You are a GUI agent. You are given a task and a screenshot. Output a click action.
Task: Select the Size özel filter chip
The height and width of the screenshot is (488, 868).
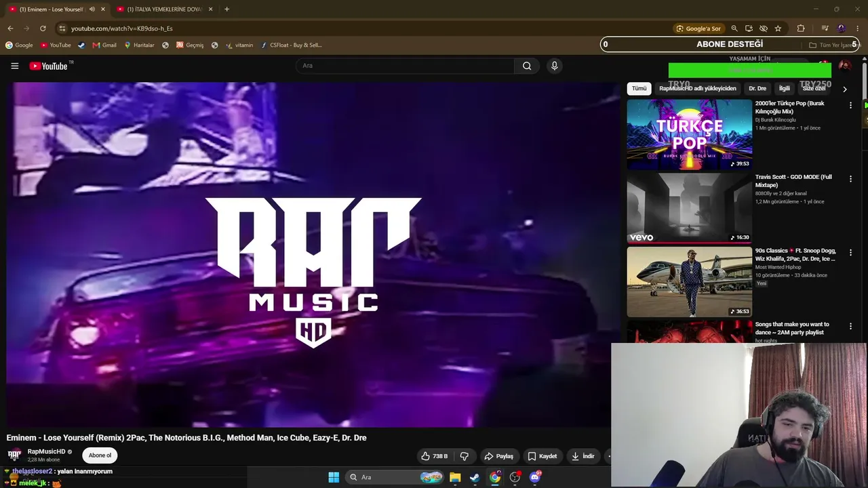(814, 89)
